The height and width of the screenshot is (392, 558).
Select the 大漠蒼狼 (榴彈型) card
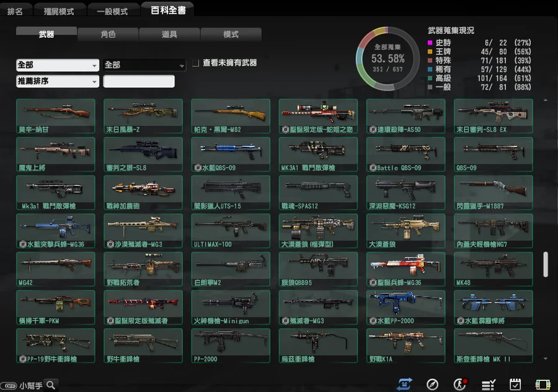point(318,231)
